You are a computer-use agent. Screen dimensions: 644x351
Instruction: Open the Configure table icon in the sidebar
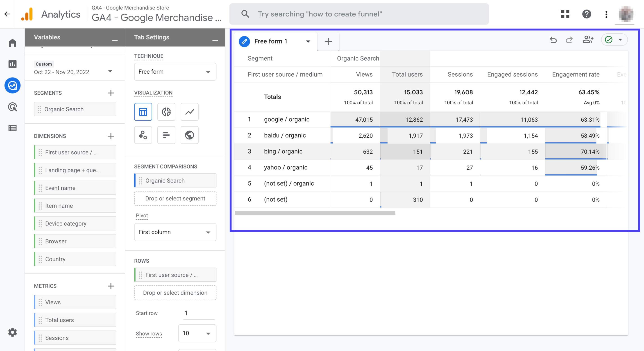point(12,128)
